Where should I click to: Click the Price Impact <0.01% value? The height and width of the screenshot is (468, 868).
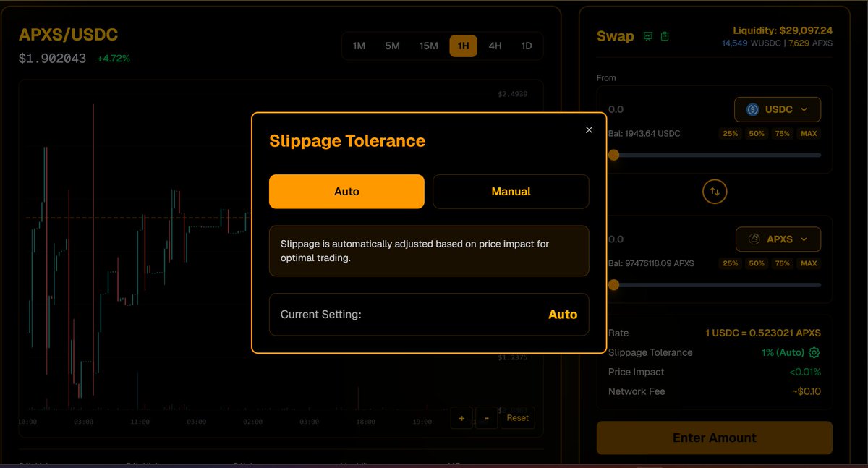coord(804,372)
